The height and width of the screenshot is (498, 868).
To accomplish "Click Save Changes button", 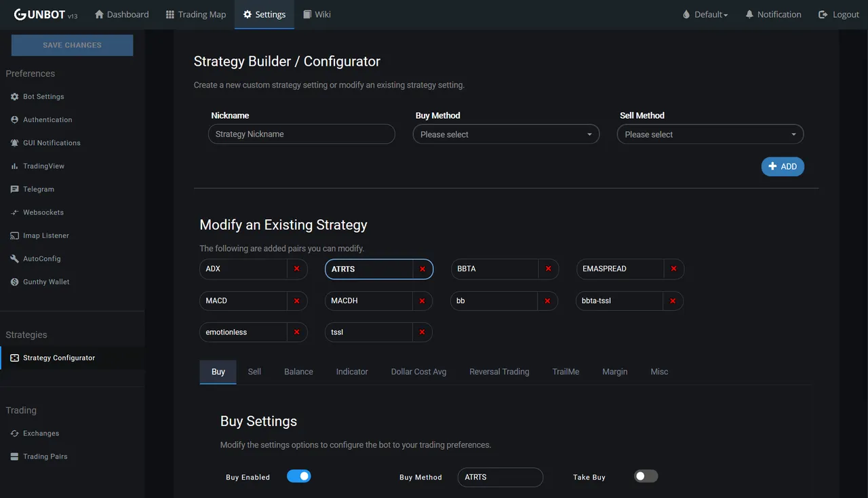I will pyautogui.click(x=72, y=45).
